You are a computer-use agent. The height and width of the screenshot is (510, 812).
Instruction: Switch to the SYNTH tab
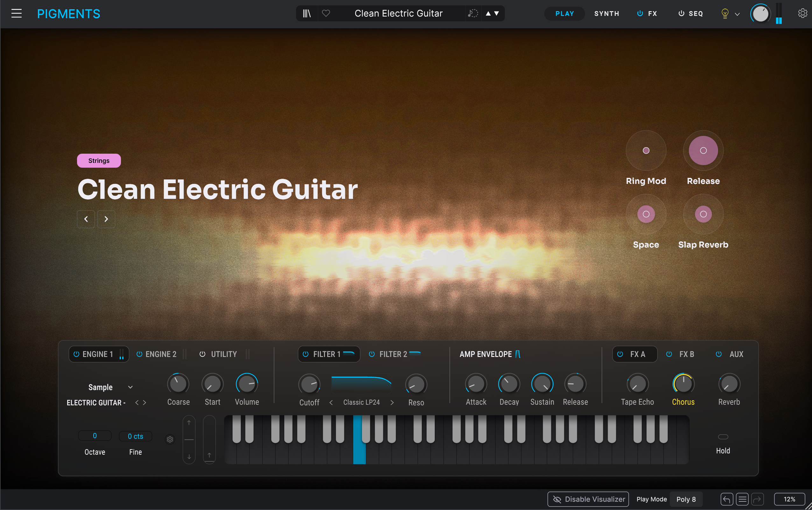click(x=606, y=13)
